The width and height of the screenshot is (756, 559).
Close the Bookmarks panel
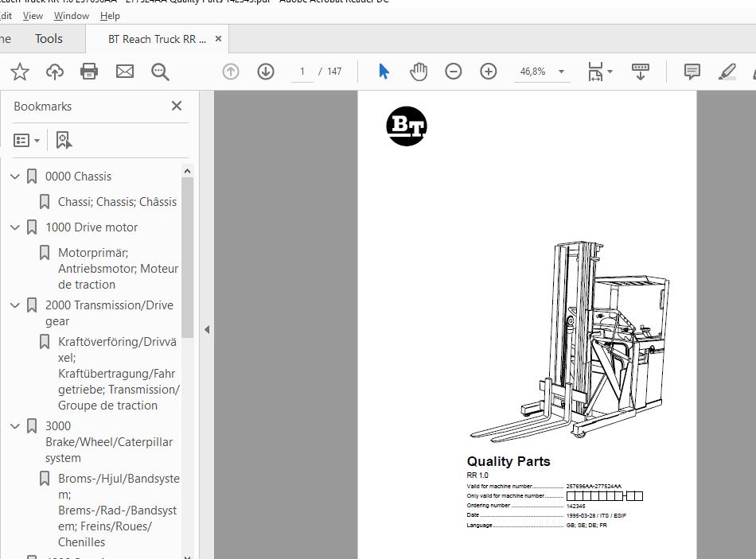[x=177, y=106]
